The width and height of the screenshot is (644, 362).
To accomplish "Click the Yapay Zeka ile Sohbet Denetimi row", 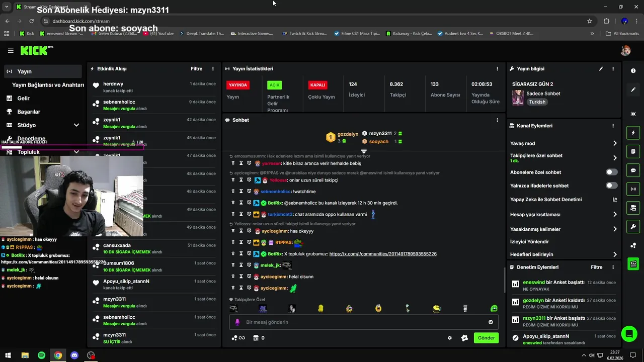I will 563,200.
